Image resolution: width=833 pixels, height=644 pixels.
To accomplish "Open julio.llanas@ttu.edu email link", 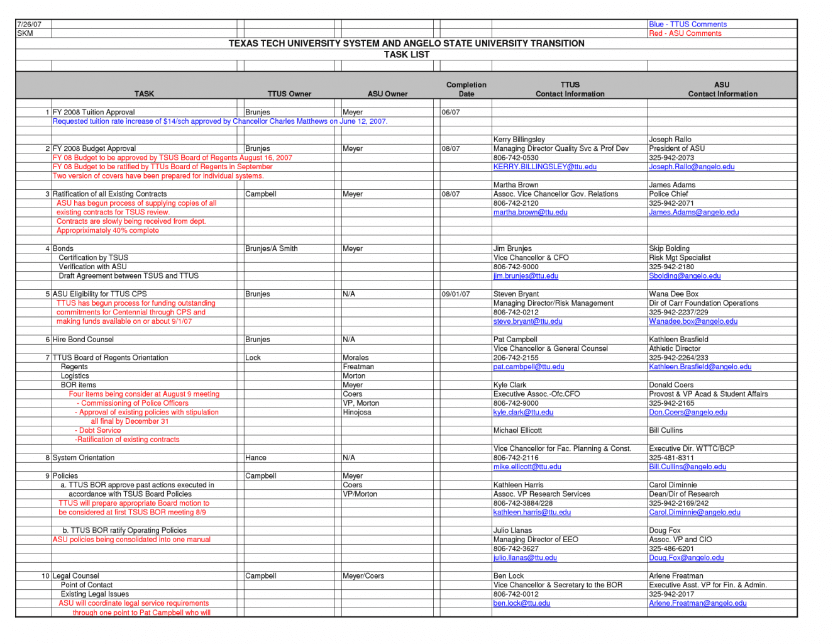I will coord(525,558).
